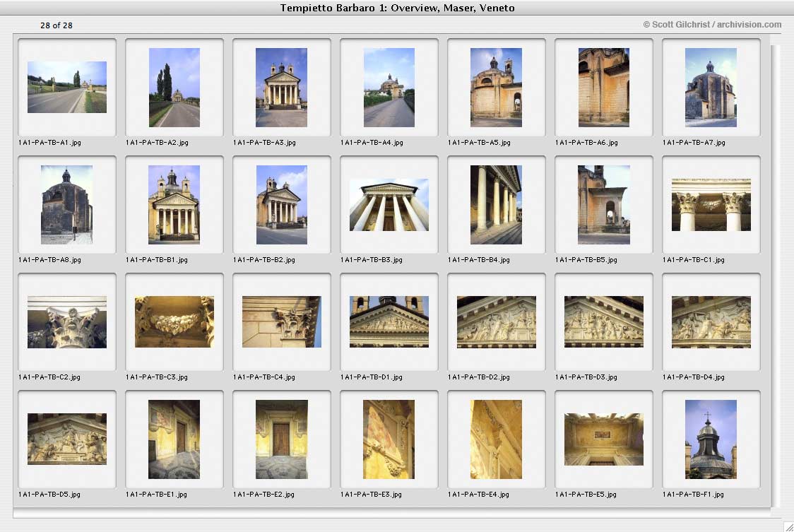Click the filename label 1A1-PA-TB-C3.jpg
Image resolution: width=794 pixels, height=532 pixels.
[x=157, y=377]
